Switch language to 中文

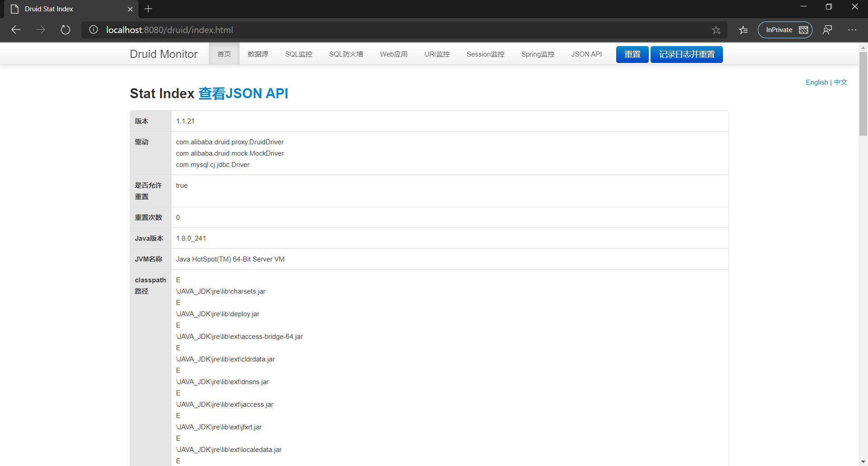click(x=840, y=82)
